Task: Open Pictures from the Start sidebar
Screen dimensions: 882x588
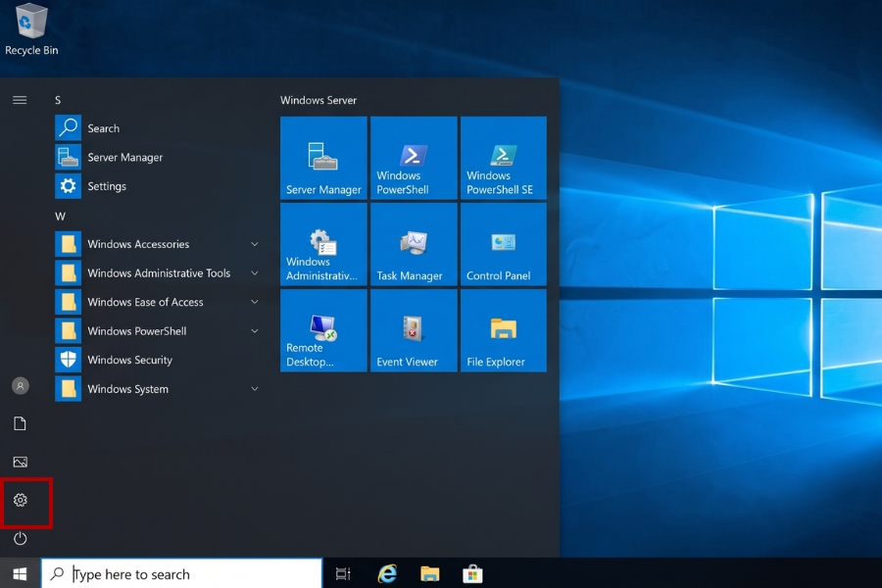Action: pyautogui.click(x=21, y=462)
